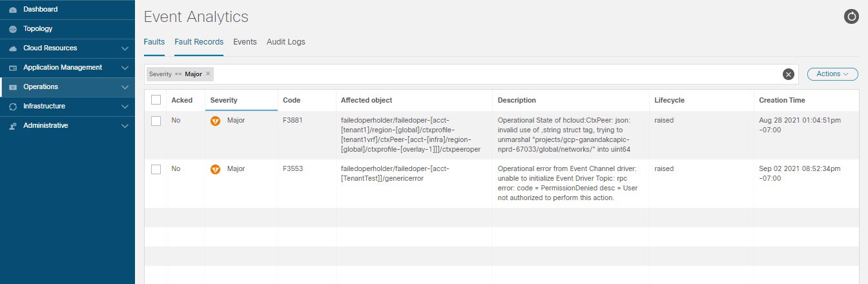The height and width of the screenshot is (284, 868).
Task: Click the refresh icon at top right
Action: [x=851, y=17]
